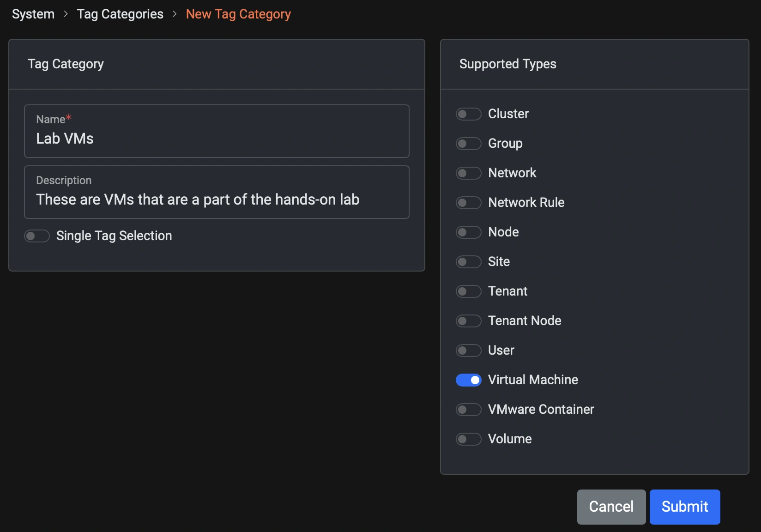
Task: Cancel creating the tag category
Action: tap(611, 507)
